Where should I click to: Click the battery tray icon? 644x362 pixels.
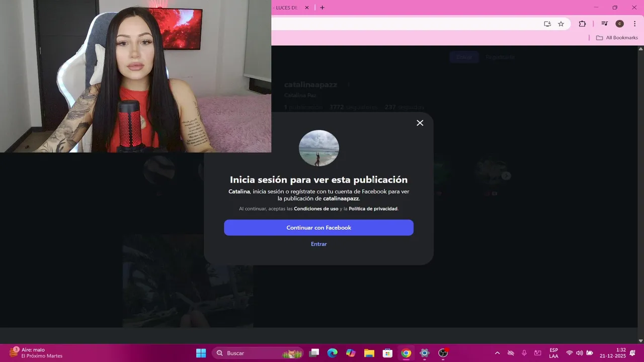click(x=590, y=353)
